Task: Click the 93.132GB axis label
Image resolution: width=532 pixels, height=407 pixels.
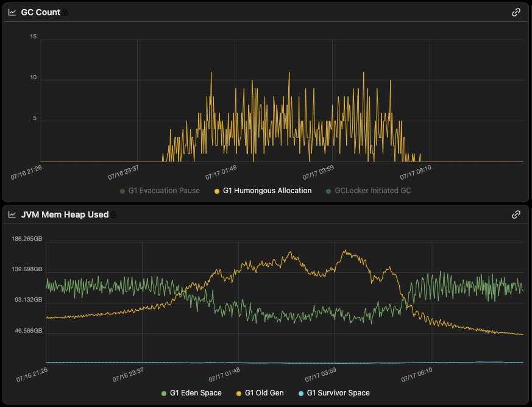Action: (29, 300)
